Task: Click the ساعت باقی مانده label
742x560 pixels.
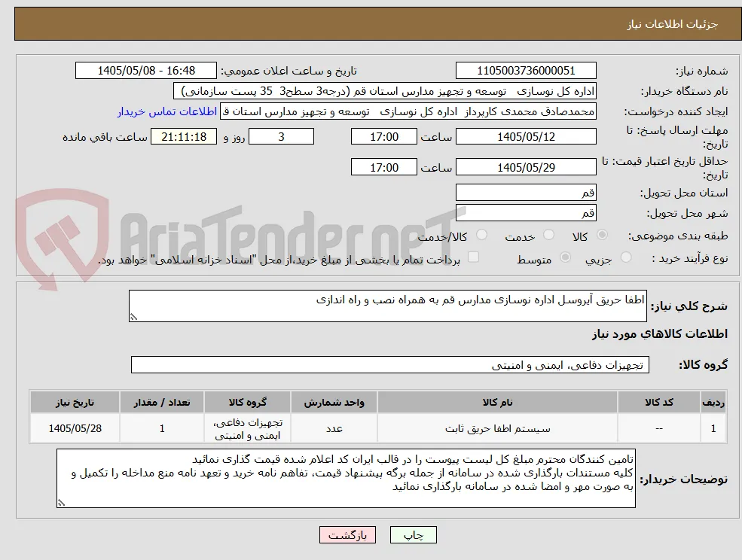Action: click(x=105, y=137)
